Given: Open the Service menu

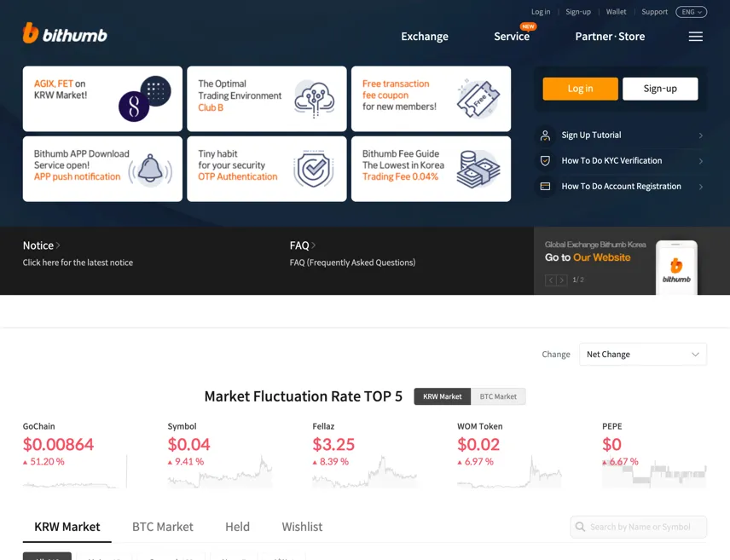Looking at the screenshot, I should [x=512, y=37].
